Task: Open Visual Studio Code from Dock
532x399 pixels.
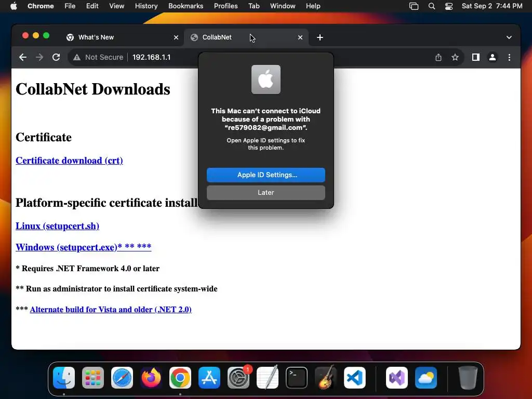Action: click(x=355, y=378)
